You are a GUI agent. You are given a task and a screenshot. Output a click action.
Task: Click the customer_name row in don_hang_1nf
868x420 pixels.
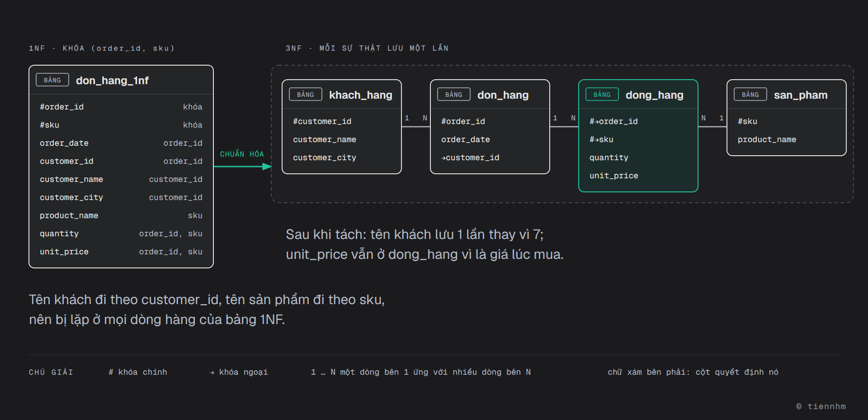point(121,179)
